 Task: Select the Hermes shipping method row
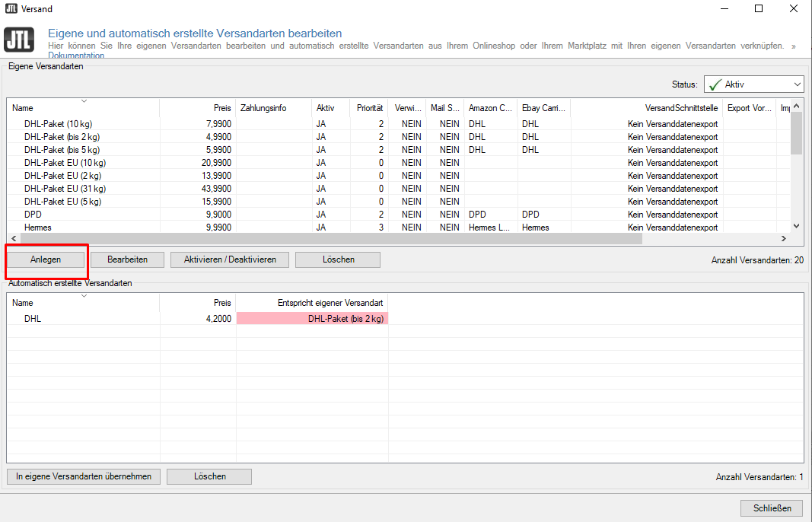pyautogui.click(x=399, y=228)
